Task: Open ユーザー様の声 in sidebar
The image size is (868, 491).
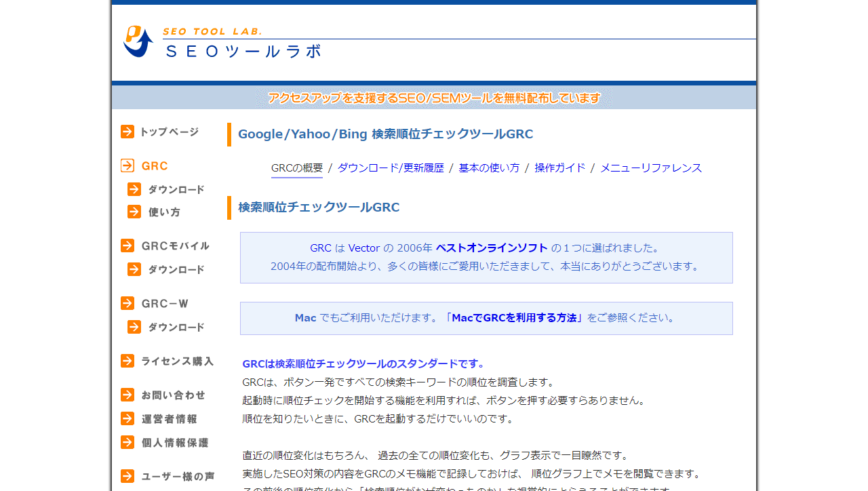Action: point(178,477)
